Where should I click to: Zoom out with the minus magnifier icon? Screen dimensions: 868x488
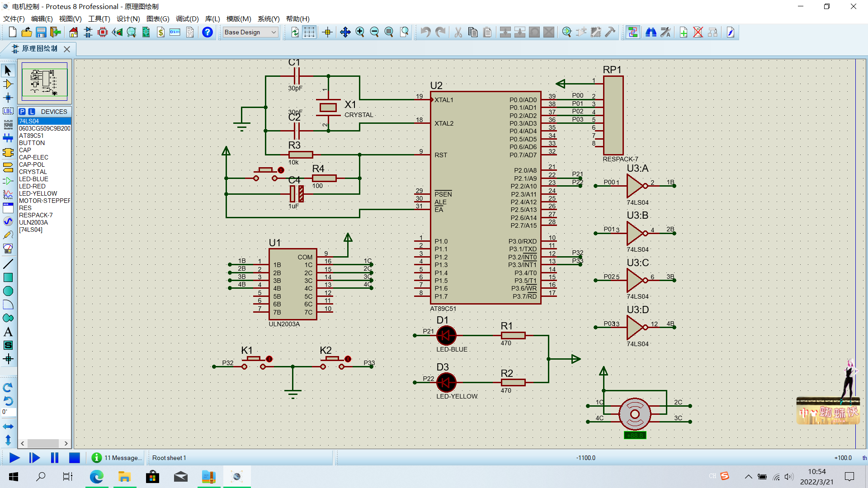374,32
